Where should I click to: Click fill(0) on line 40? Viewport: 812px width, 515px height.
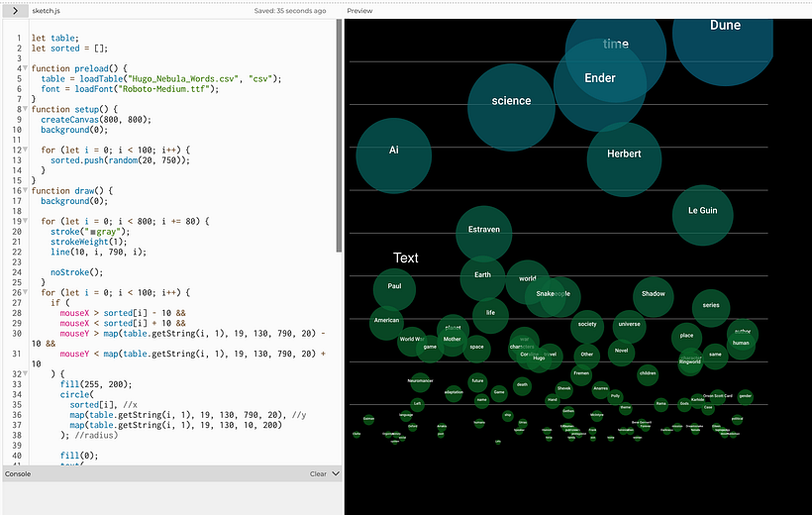click(x=78, y=456)
